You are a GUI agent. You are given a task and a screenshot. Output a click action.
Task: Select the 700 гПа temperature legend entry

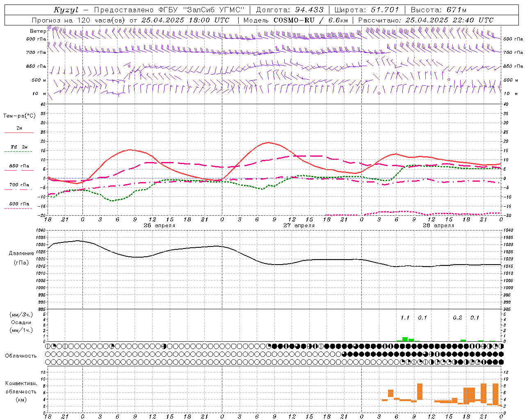click(x=19, y=185)
